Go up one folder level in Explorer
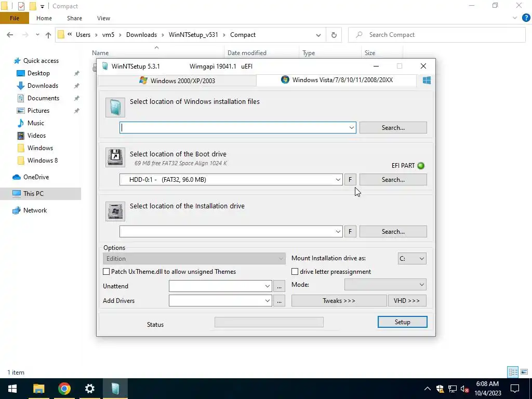 point(48,35)
